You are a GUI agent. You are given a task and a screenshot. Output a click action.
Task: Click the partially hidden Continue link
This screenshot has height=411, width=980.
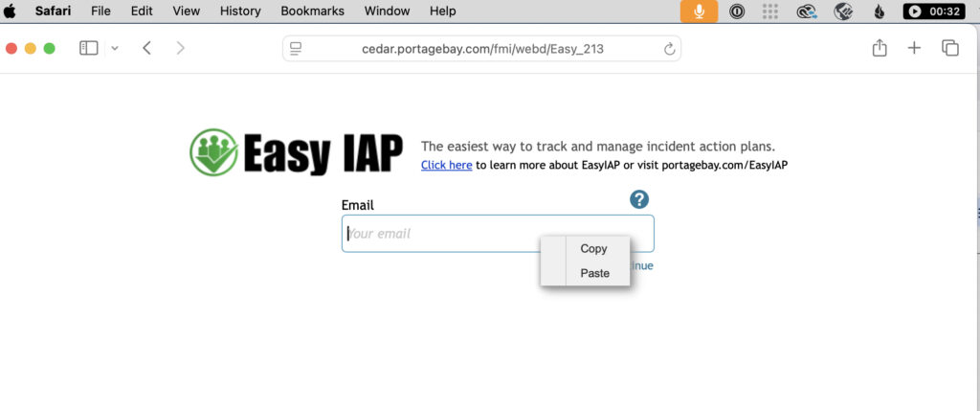click(x=642, y=266)
